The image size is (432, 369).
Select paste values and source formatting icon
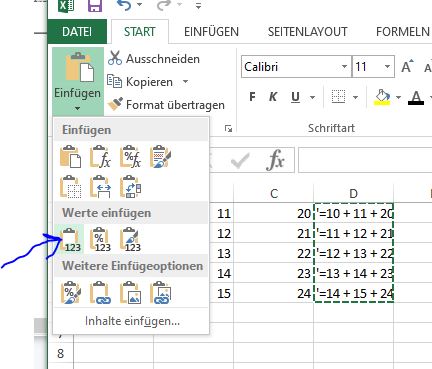(x=130, y=240)
